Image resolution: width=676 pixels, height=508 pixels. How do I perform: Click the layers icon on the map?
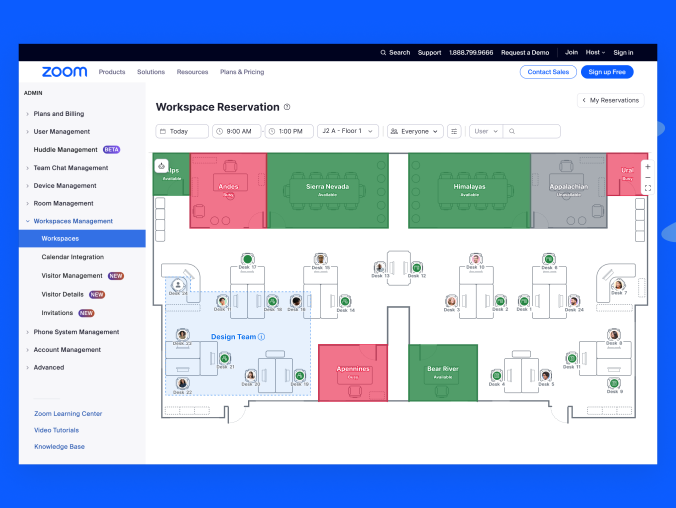[x=161, y=165]
